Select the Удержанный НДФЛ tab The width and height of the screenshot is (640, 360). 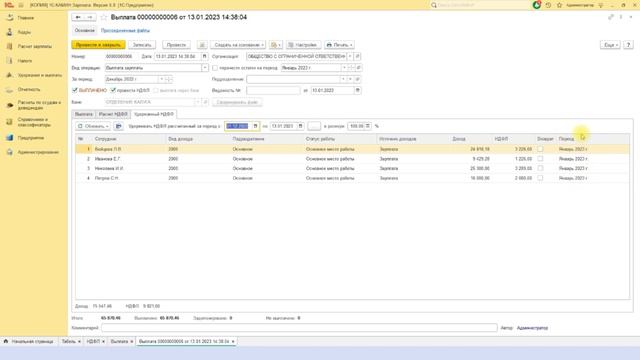pyautogui.click(x=154, y=114)
